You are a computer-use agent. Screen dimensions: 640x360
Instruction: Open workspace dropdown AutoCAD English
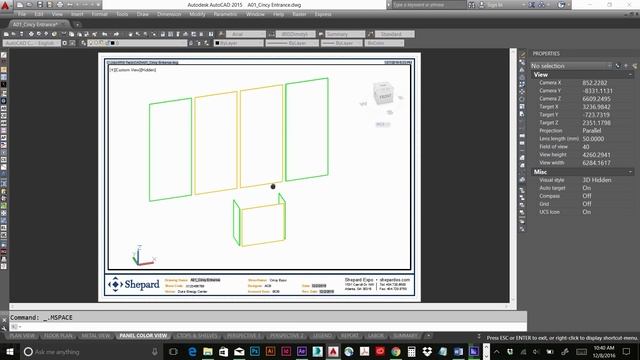(x=32, y=43)
